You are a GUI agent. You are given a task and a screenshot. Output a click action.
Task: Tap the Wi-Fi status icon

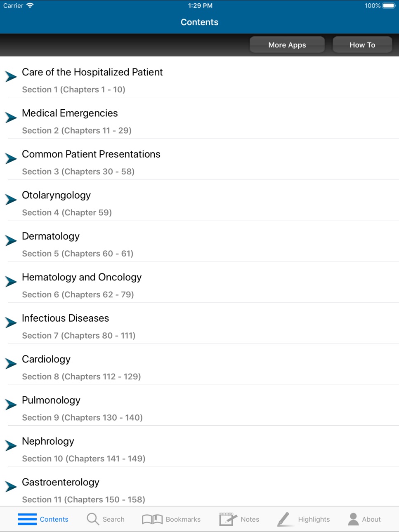pyautogui.click(x=30, y=6)
